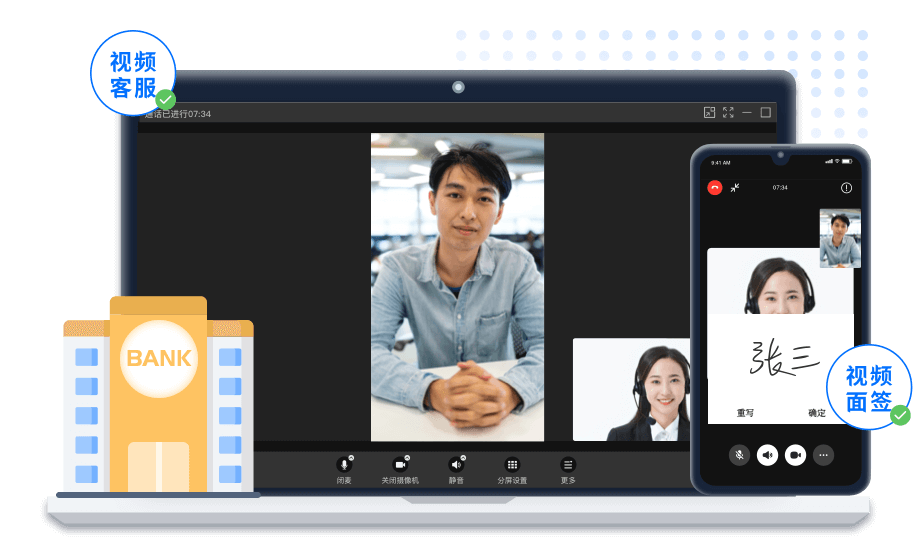
Task: Click the call duration text 通话已进行07:34
Action: point(178,114)
